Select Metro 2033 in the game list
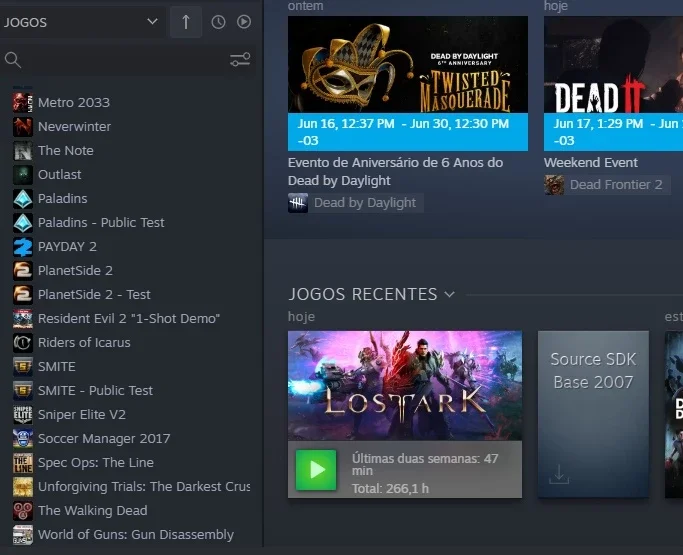Viewport: 683px width, 555px height. coord(74,102)
